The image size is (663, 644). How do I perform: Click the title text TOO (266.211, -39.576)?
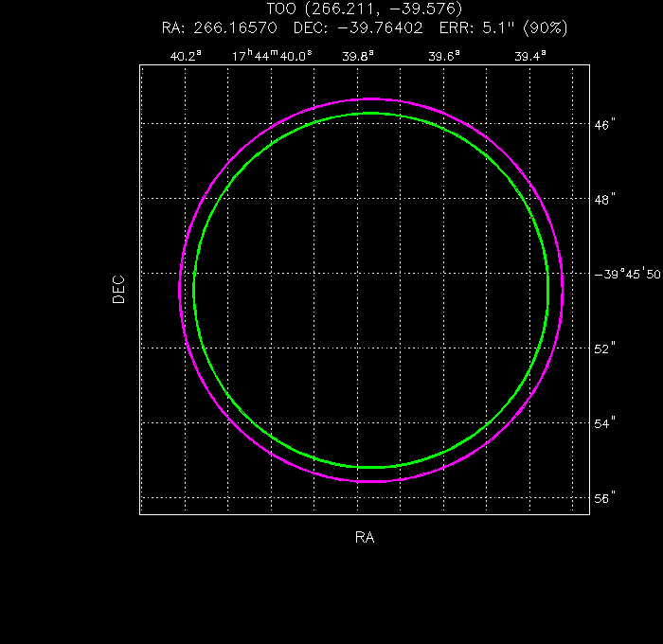coord(364,9)
